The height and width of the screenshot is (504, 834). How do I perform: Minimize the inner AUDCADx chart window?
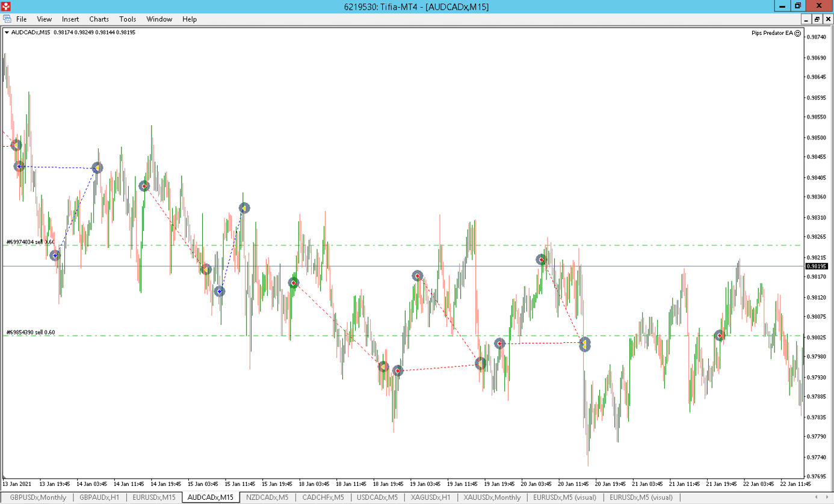[806, 19]
